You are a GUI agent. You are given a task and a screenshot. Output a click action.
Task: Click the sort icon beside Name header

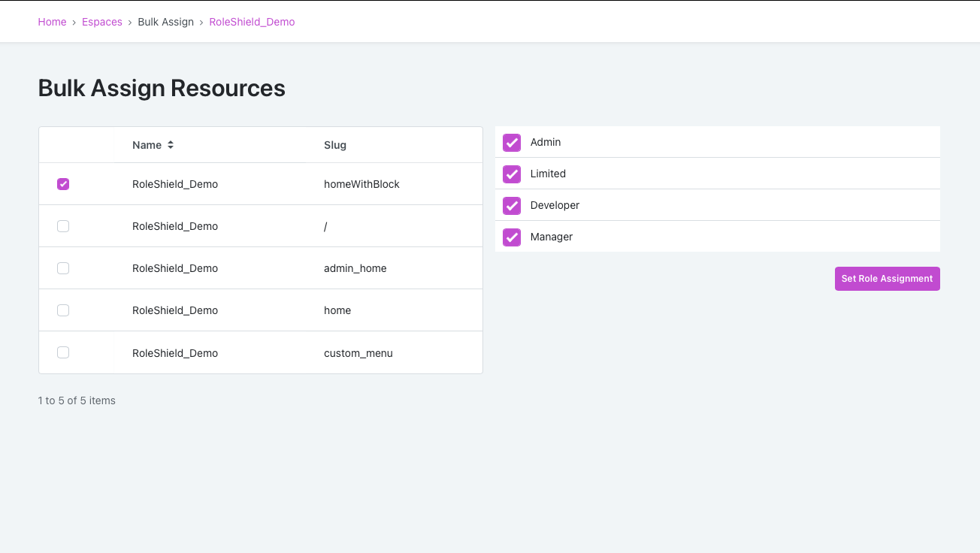pos(171,145)
